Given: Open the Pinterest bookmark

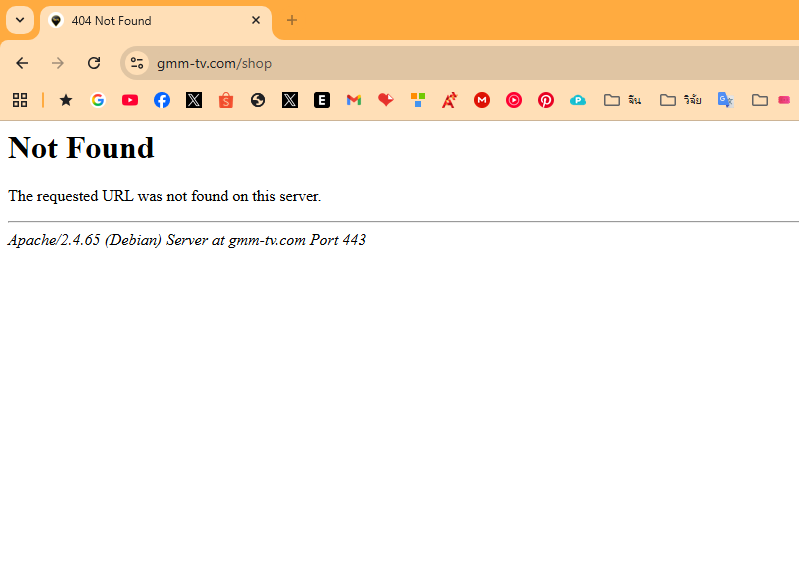Looking at the screenshot, I should coord(546,100).
